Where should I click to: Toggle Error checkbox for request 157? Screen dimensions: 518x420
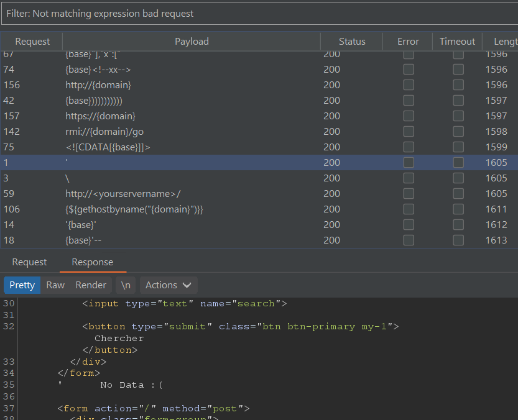click(409, 116)
